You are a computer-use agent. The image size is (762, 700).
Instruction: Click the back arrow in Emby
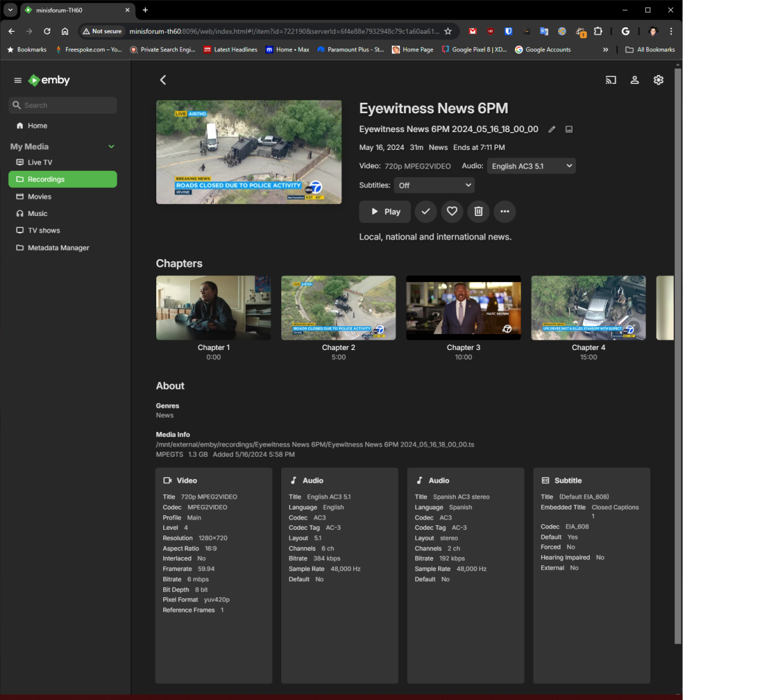163,80
